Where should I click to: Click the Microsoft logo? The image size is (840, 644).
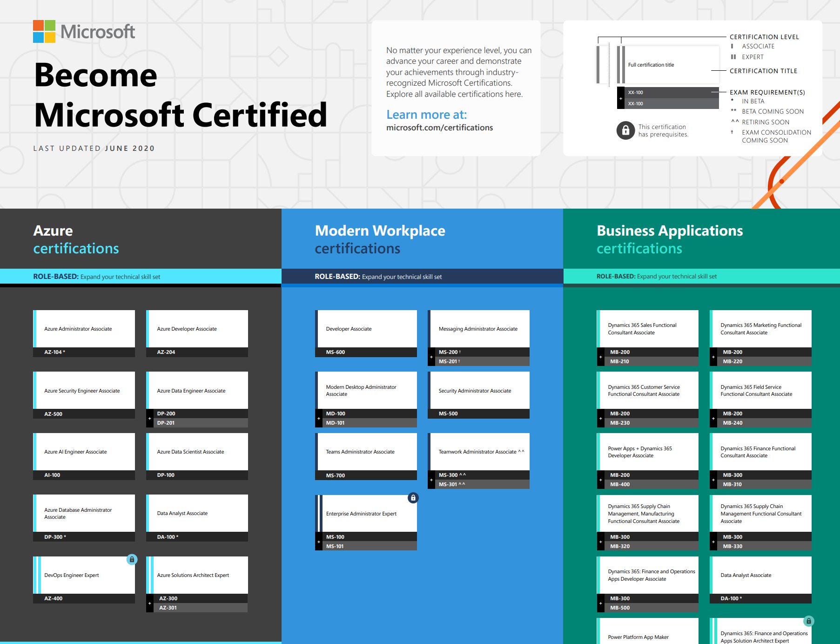[84, 32]
